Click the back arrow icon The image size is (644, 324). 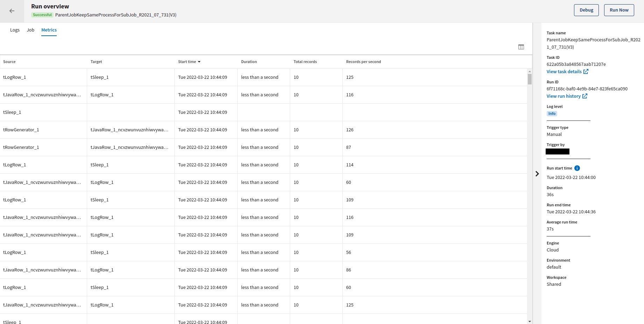tap(12, 11)
